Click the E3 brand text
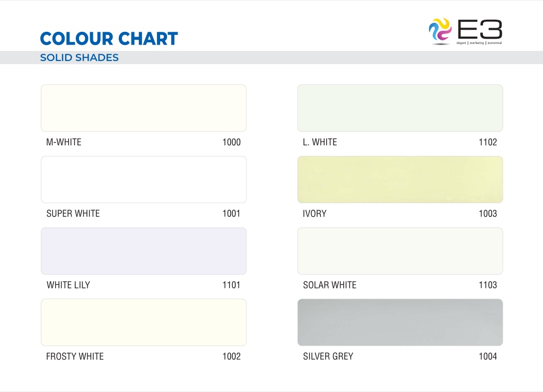Viewport: 543px width, 392px height. pyautogui.click(x=479, y=29)
